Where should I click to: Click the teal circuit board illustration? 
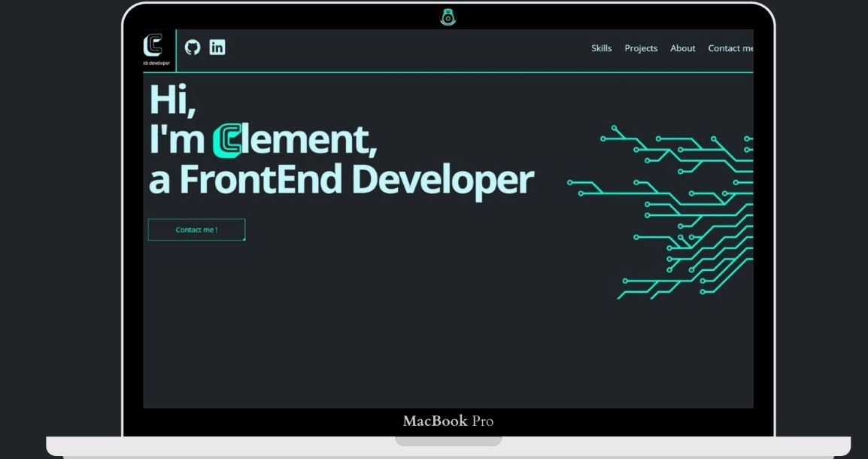tap(677, 211)
